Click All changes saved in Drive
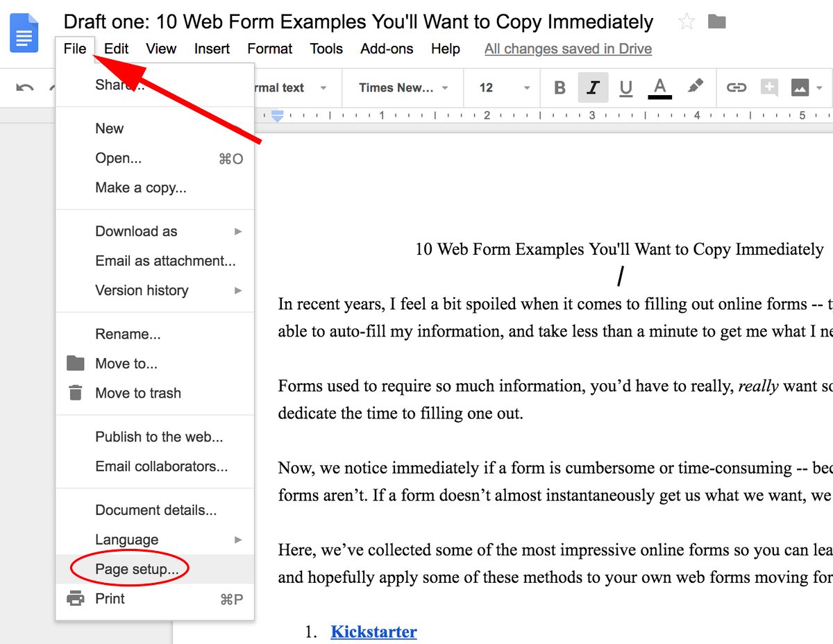The height and width of the screenshot is (644, 833). click(x=568, y=49)
